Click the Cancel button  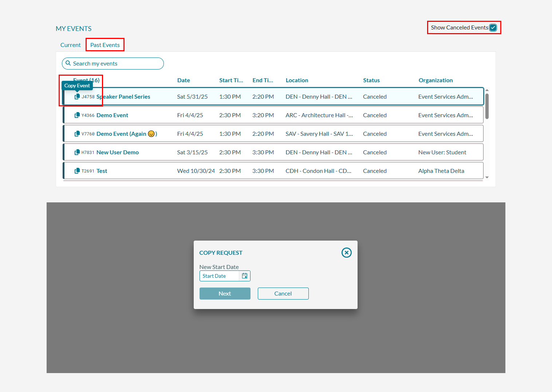pos(283,294)
